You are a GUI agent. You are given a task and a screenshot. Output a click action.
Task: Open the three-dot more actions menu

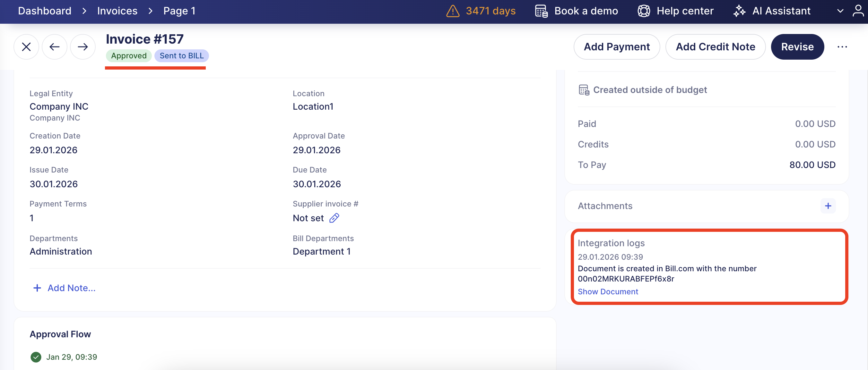842,47
